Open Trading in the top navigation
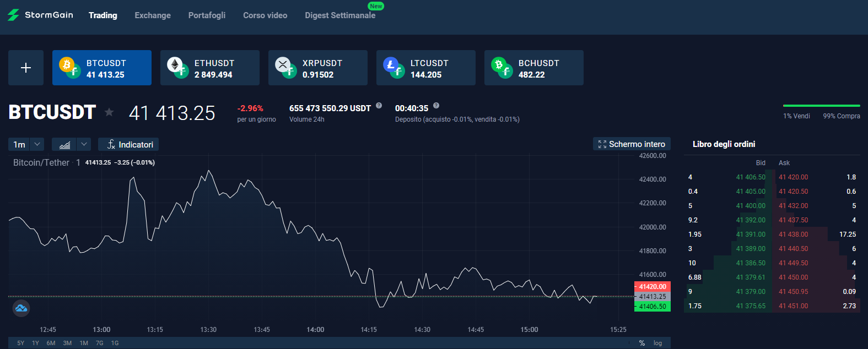The width and height of the screenshot is (868, 349). coord(103,15)
